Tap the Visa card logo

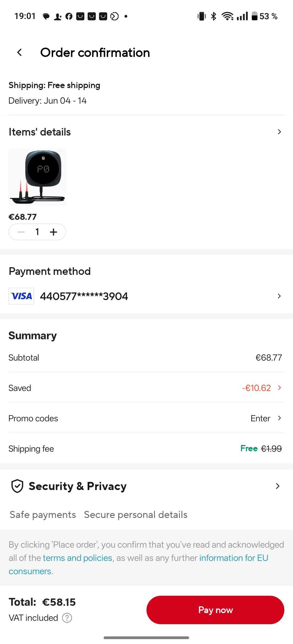tap(21, 296)
